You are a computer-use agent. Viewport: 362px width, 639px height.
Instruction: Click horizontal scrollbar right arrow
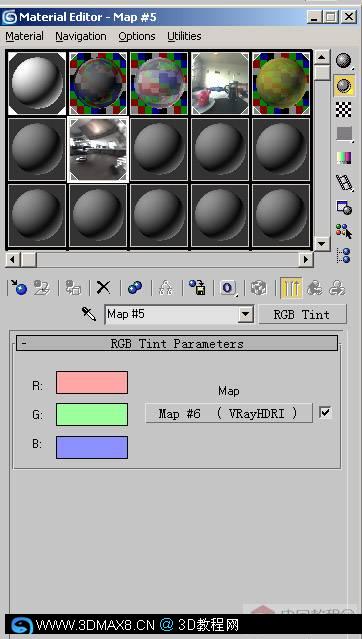[305, 259]
